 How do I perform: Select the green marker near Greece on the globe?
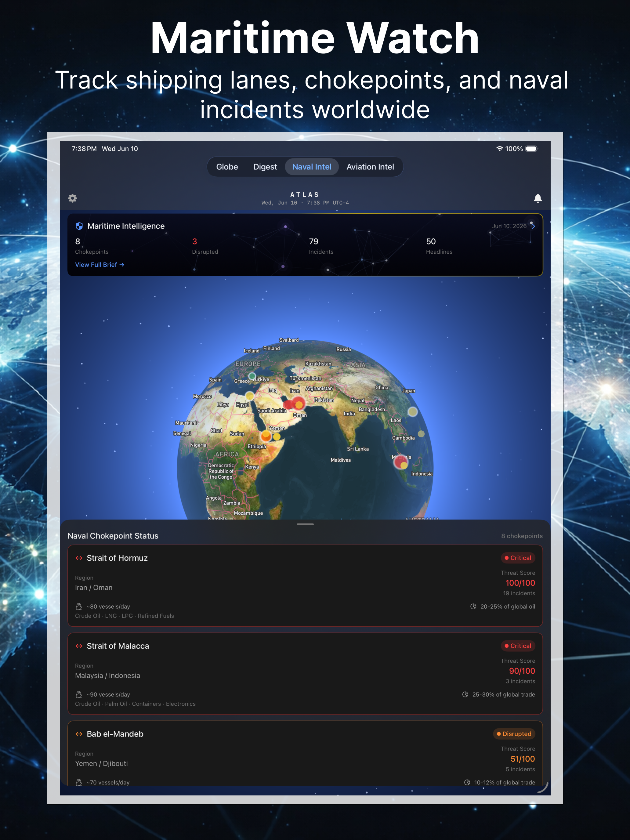tap(252, 376)
